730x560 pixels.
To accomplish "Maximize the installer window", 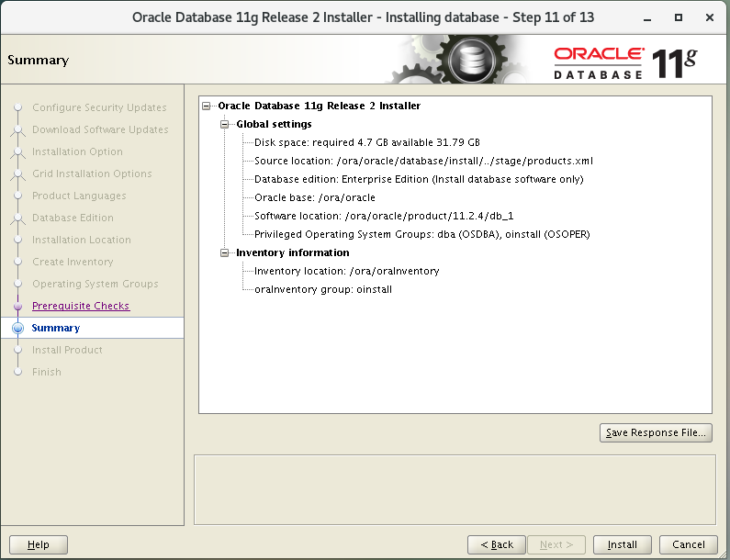I will click(679, 17).
